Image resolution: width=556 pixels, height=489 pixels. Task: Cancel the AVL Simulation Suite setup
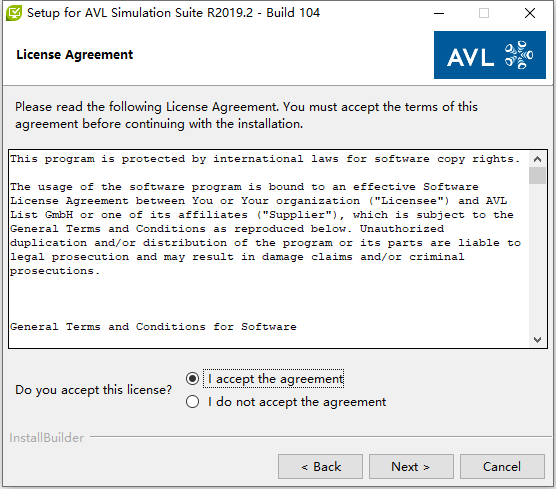(502, 467)
